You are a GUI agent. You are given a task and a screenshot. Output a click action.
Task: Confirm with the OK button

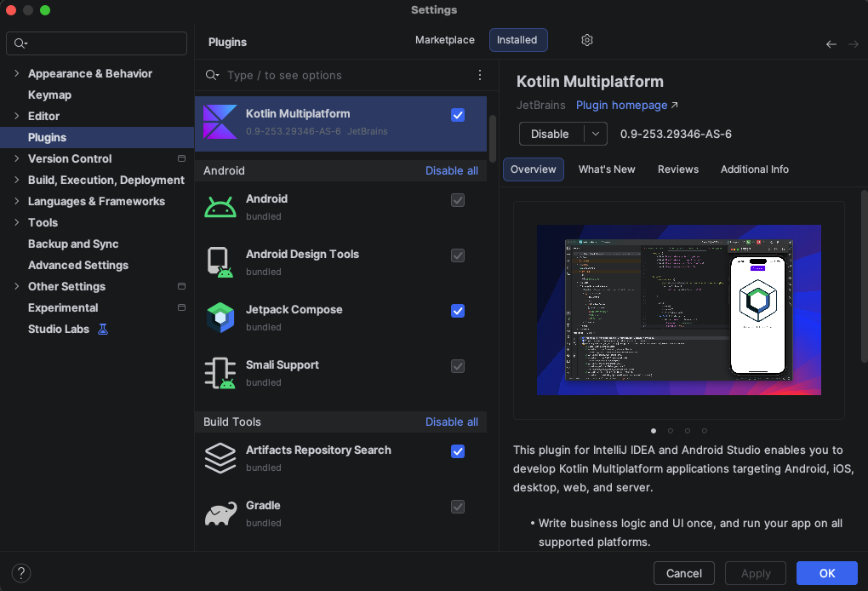pos(827,573)
